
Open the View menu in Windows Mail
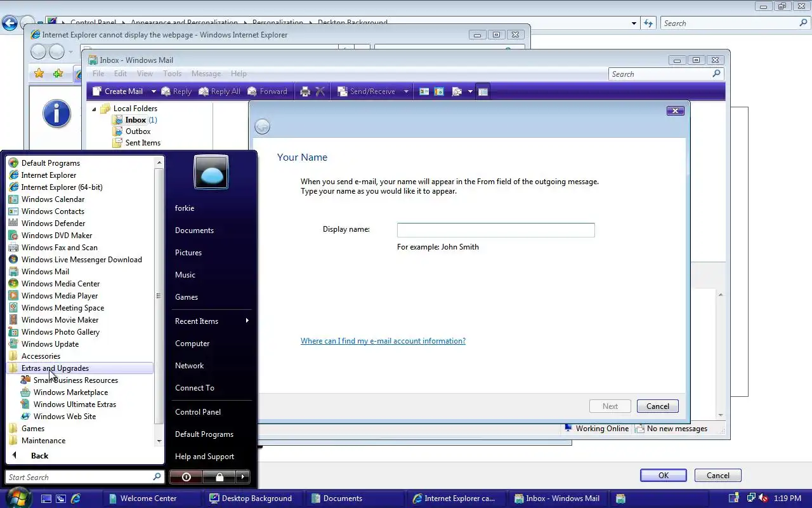(x=145, y=74)
